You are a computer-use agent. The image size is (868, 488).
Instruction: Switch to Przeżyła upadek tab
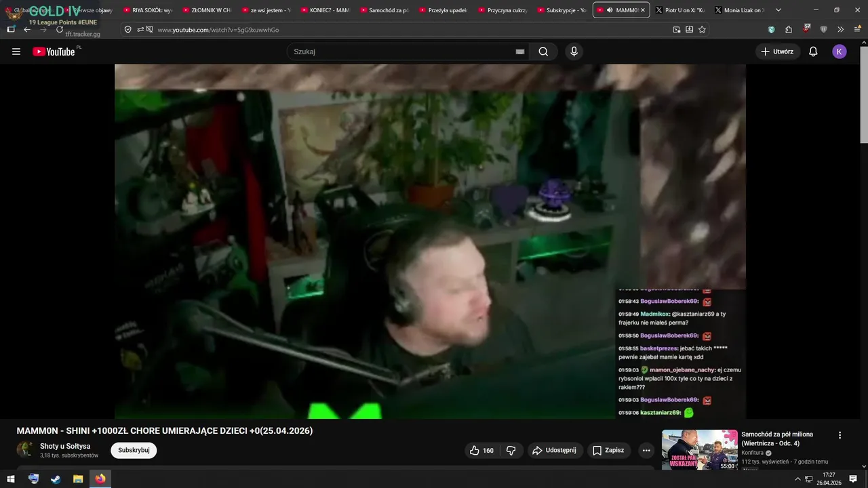tap(442, 10)
